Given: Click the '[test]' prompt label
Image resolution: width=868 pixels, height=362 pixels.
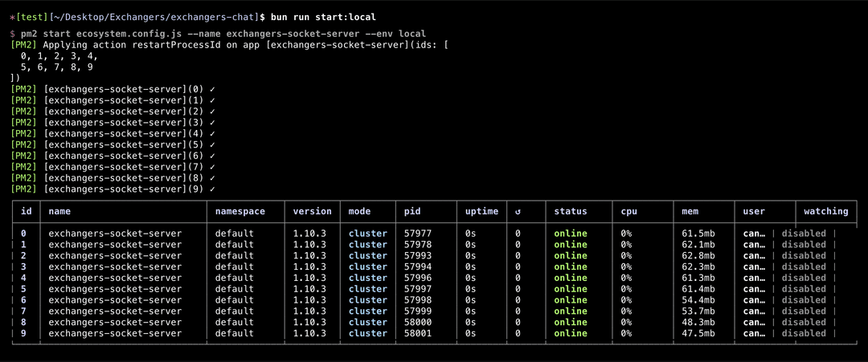Looking at the screenshot, I should (x=33, y=18).
